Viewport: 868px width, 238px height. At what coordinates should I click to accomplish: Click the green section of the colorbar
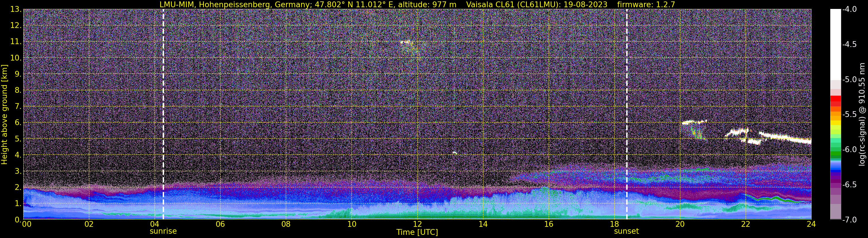click(x=836, y=148)
